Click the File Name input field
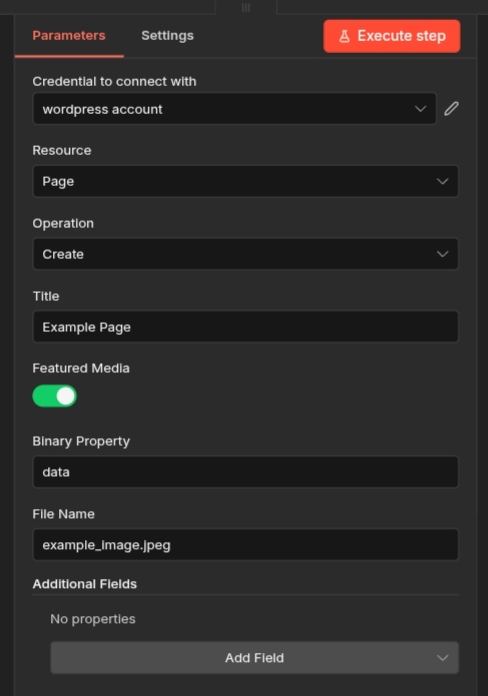488x696 pixels. point(246,545)
